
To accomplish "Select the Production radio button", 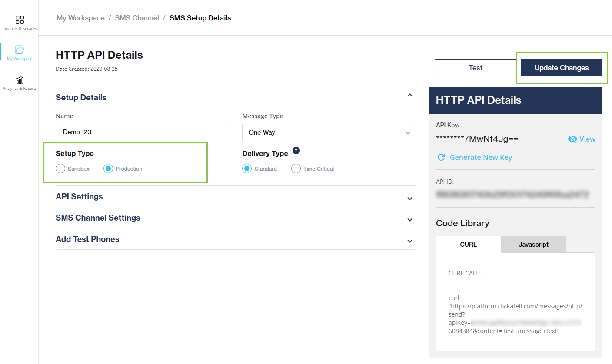I will click(x=108, y=169).
